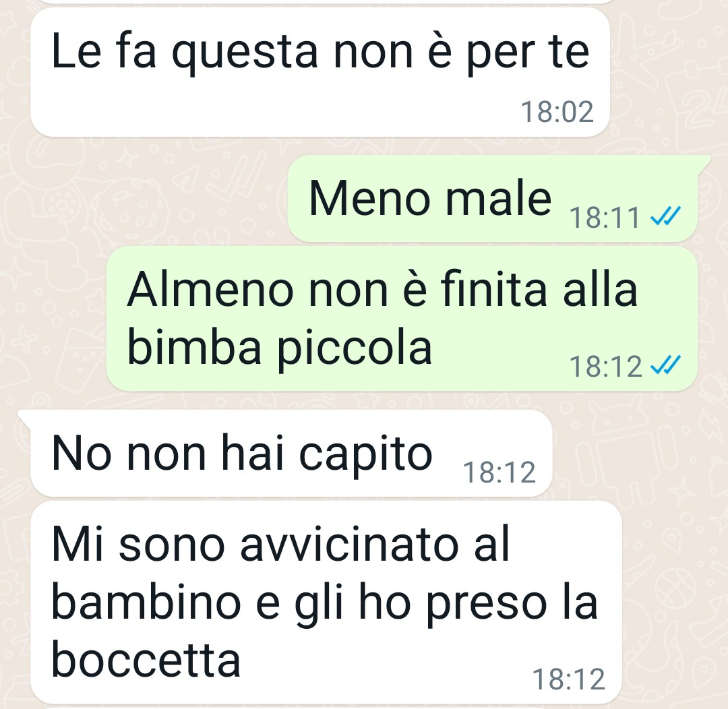Select the 'No non hai capito' message
The image size is (728, 709).
pos(291,454)
